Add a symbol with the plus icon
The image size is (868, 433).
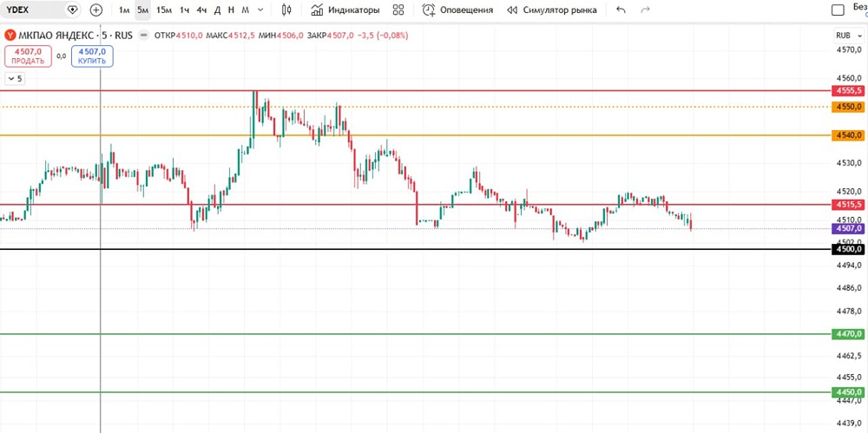coord(95,10)
